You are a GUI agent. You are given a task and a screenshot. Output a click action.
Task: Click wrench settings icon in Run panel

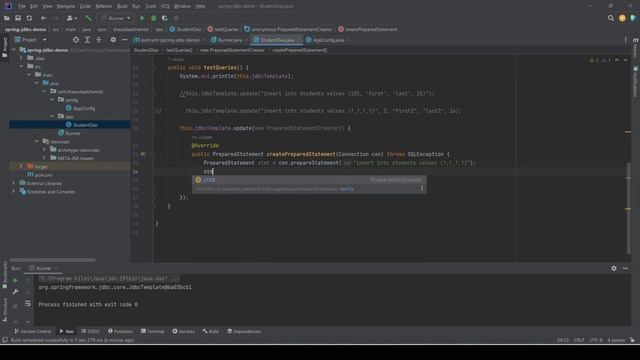point(15,292)
